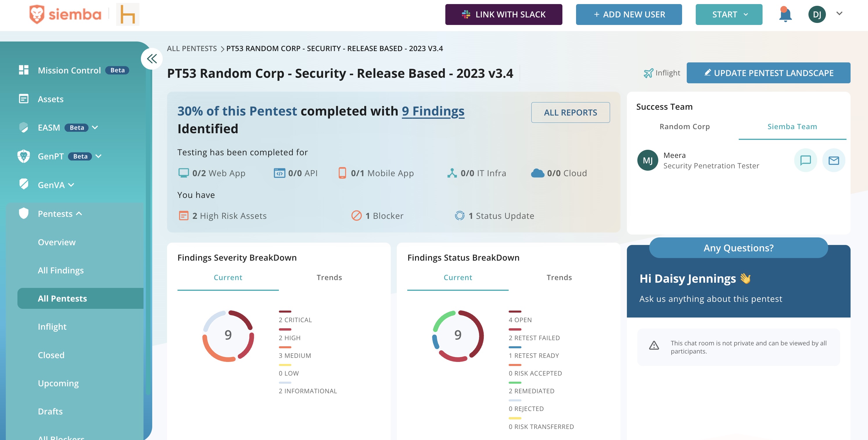This screenshot has width=868, height=440.
Task: Email Meera using the envelope icon
Action: 834,160
